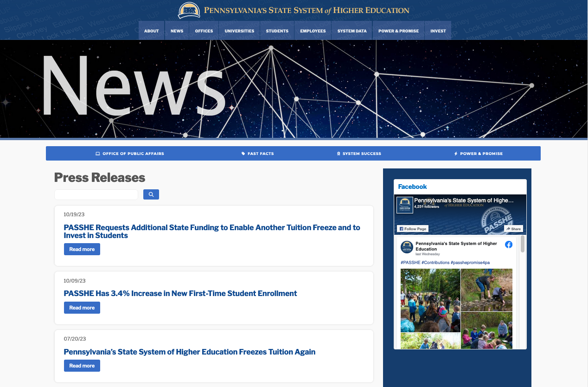Click the 07/20/23 date text

(75, 339)
